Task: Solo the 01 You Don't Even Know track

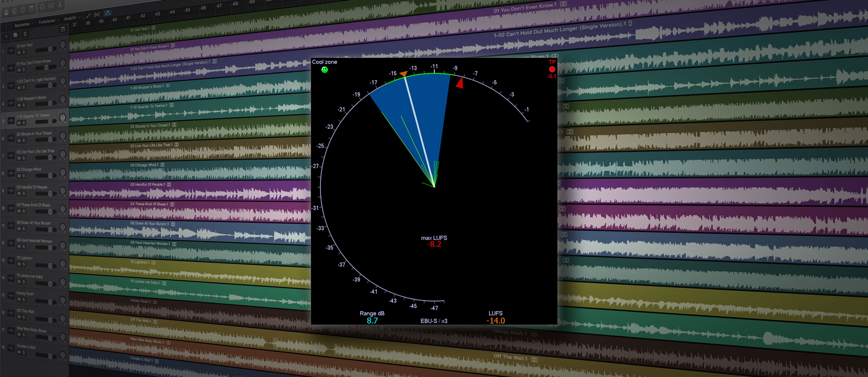Action: [24, 70]
